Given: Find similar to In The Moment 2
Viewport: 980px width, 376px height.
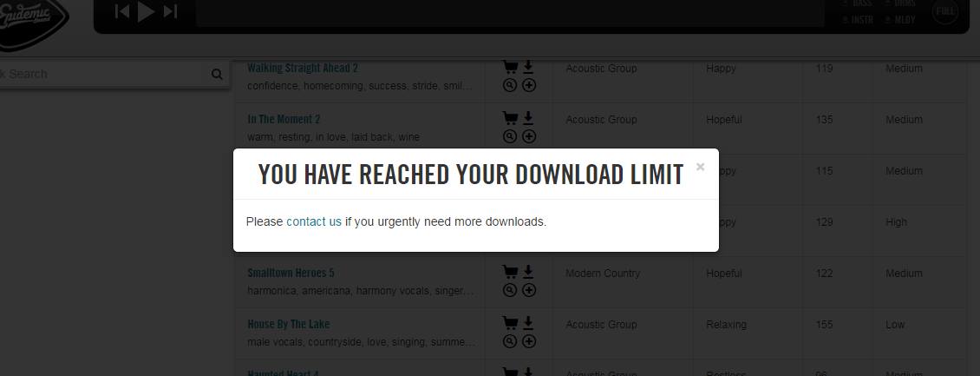Looking at the screenshot, I should click(x=510, y=136).
